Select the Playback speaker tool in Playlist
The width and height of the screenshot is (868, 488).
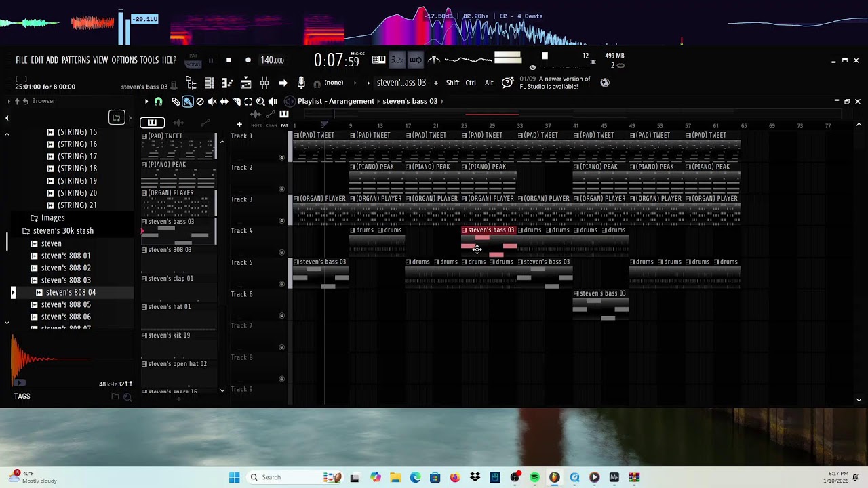pyautogui.click(x=273, y=101)
